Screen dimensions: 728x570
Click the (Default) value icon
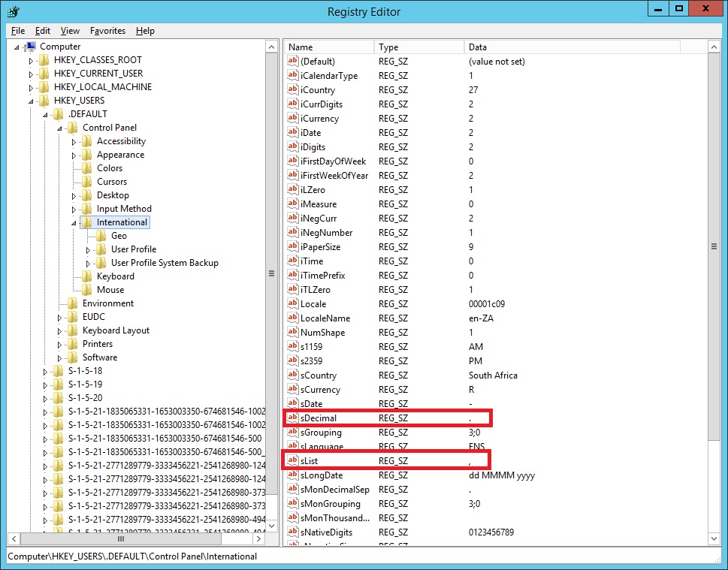292,61
